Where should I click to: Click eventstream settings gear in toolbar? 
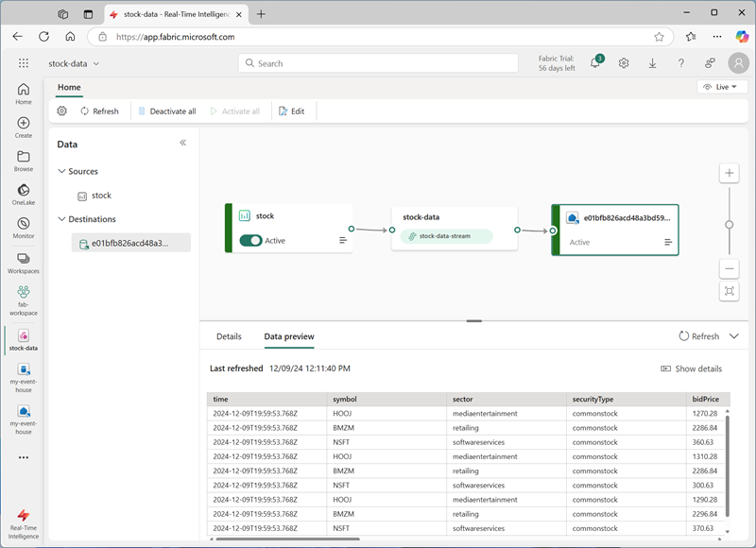pyautogui.click(x=61, y=111)
